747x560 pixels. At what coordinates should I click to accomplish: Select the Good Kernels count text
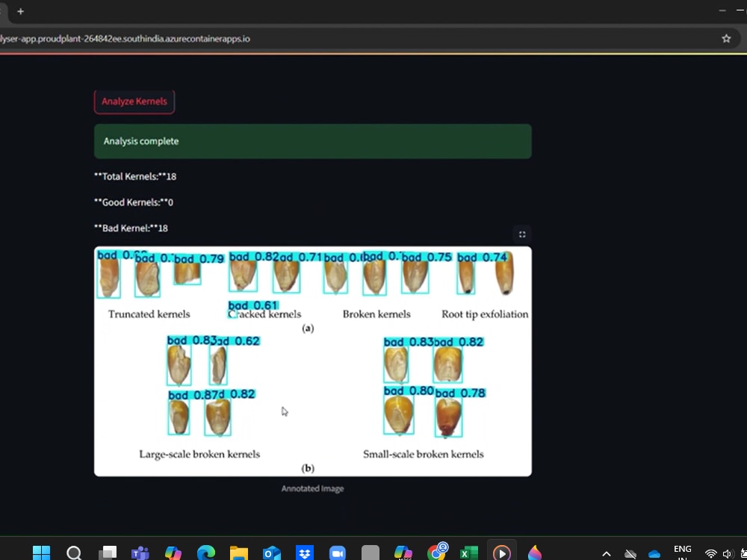[x=134, y=202]
